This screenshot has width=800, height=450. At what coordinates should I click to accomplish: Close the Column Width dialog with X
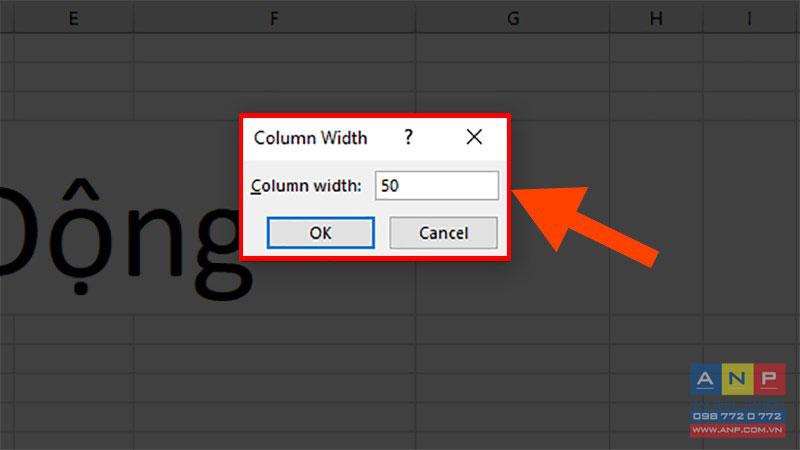474,137
